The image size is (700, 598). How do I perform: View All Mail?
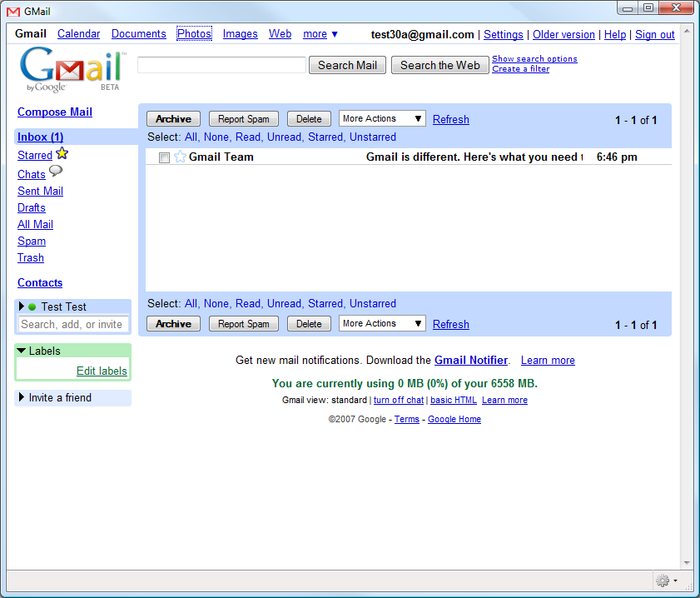[35, 225]
